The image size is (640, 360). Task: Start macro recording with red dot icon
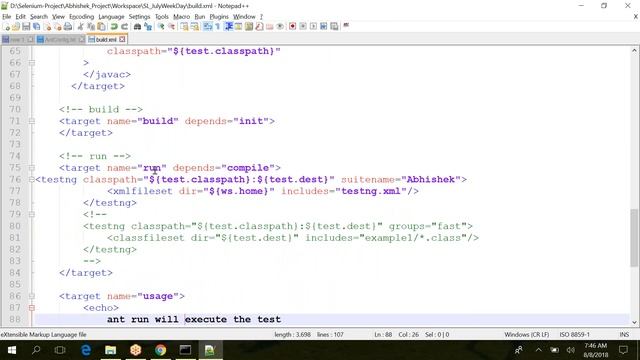tap(292, 26)
